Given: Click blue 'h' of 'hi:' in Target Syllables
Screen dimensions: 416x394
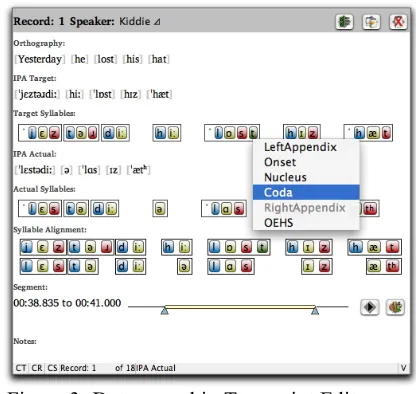Looking at the screenshot, I should point(160,133).
